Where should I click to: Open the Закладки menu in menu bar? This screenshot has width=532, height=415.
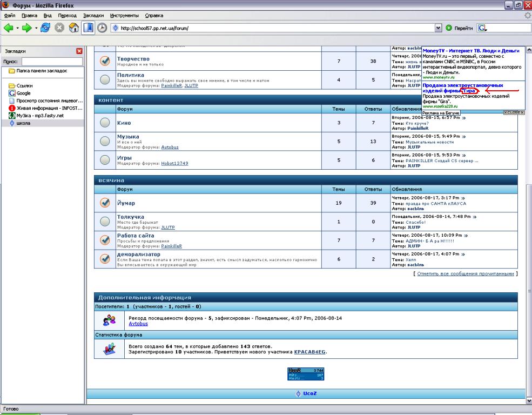pos(93,16)
